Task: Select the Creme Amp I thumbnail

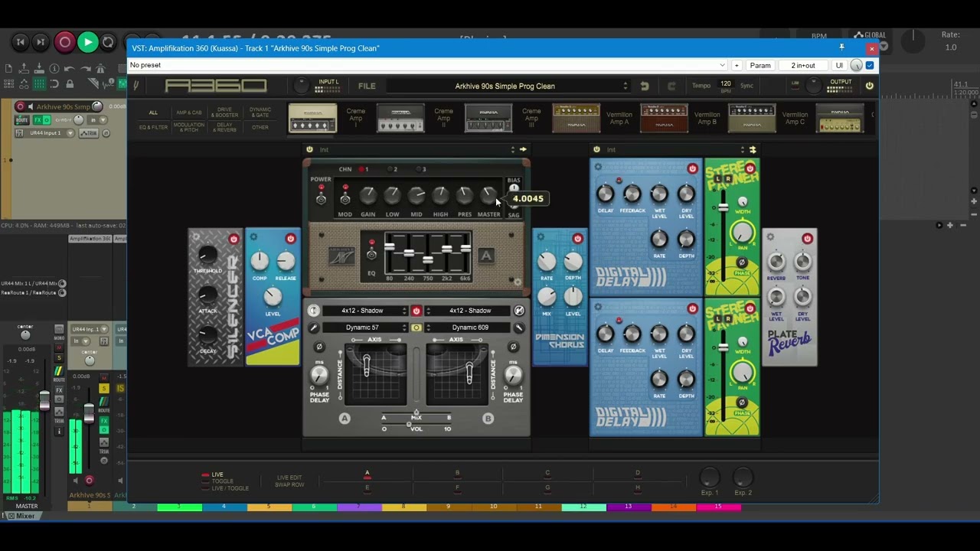Action: point(312,118)
